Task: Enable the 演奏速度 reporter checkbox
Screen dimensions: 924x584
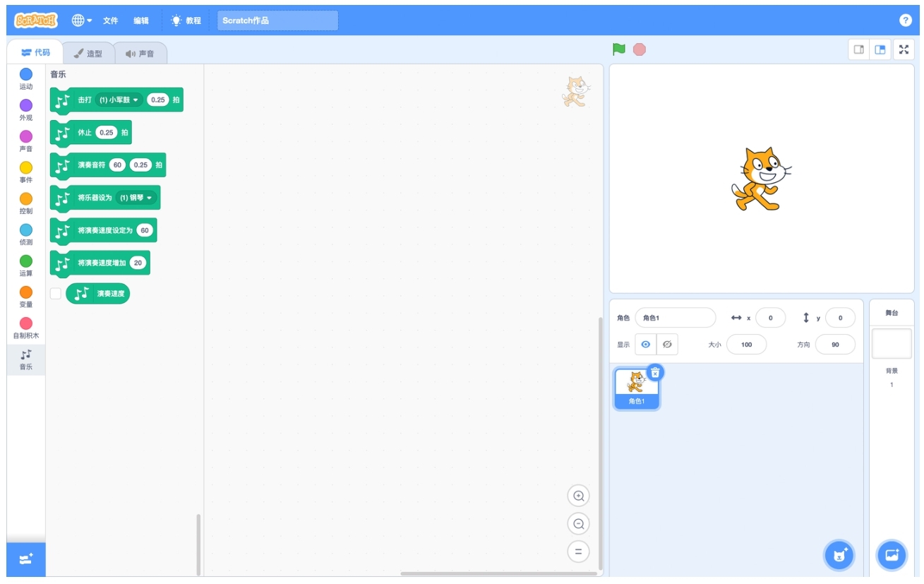Action: 56,294
